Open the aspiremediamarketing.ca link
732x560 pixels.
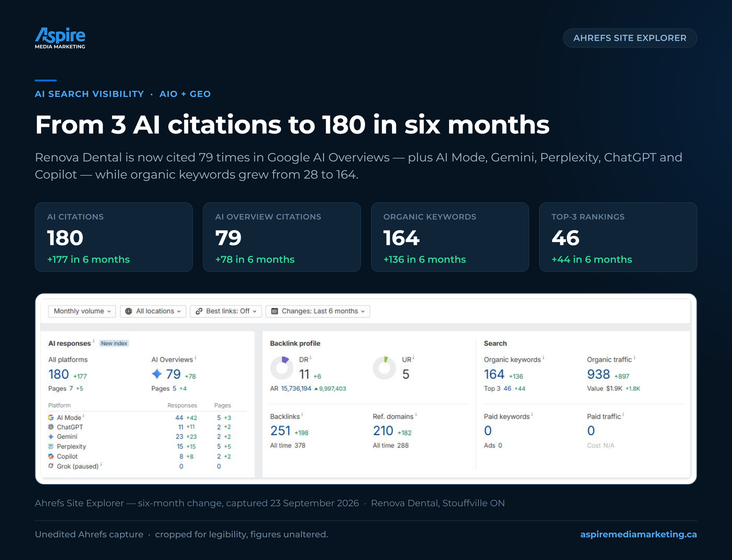639,534
